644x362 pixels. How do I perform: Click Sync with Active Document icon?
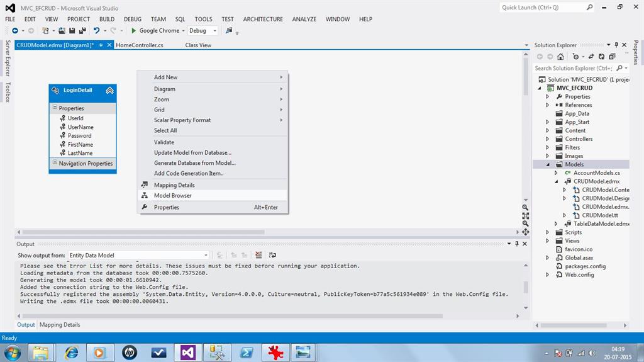click(x=591, y=57)
